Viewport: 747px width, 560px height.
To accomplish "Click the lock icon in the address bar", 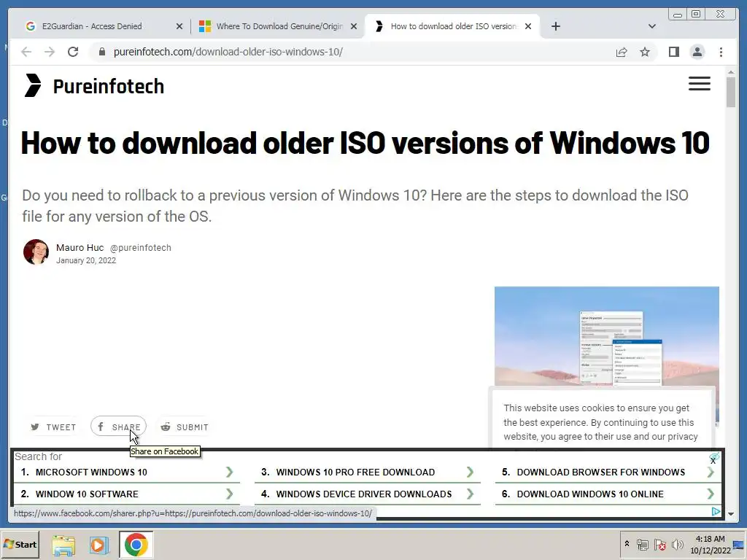I will click(x=102, y=52).
